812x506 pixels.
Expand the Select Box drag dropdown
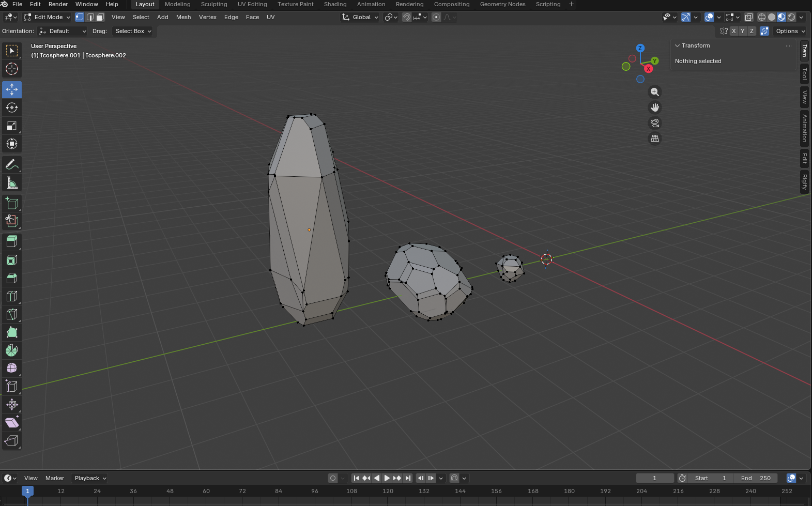coord(133,31)
